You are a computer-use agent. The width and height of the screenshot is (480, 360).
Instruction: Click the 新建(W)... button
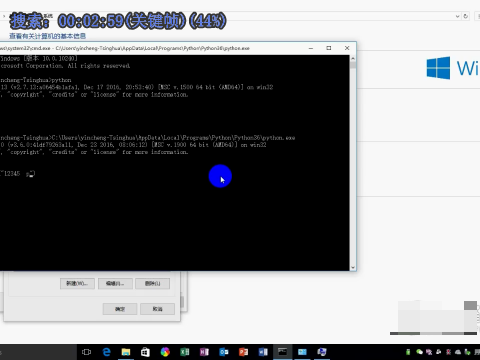pyautogui.click(x=77, y=283)
